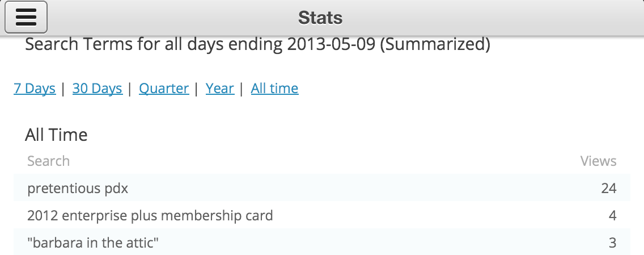The height and width of the screenshot is (255, 644).
Task: View search terms for the Year
Action: pyautogui.click(x=220, y=89)
